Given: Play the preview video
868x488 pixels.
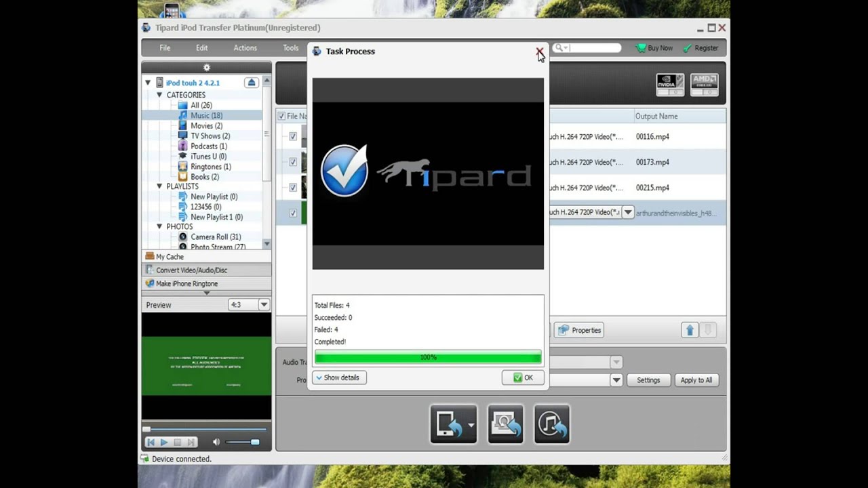Looking at the screenshot, I should click(x=164, y=442).
